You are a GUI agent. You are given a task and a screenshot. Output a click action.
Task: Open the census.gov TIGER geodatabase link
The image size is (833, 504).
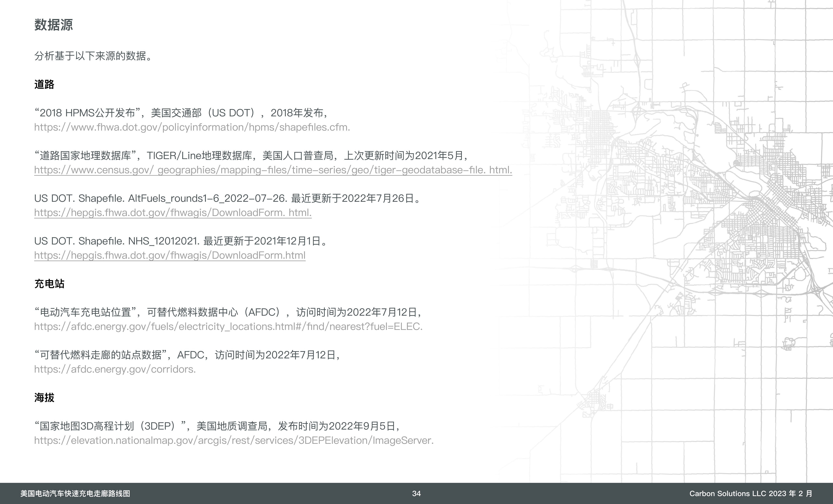tap(273, 170)
